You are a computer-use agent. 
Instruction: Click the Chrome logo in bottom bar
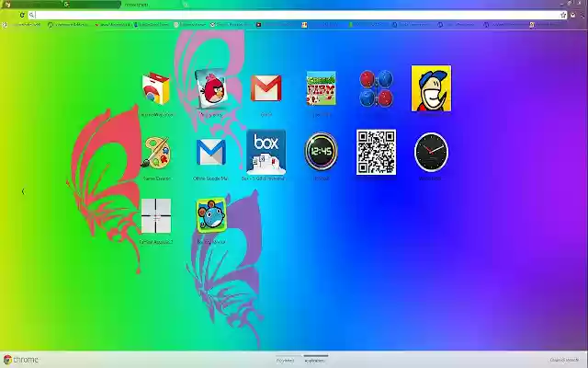tap(21, 360)
